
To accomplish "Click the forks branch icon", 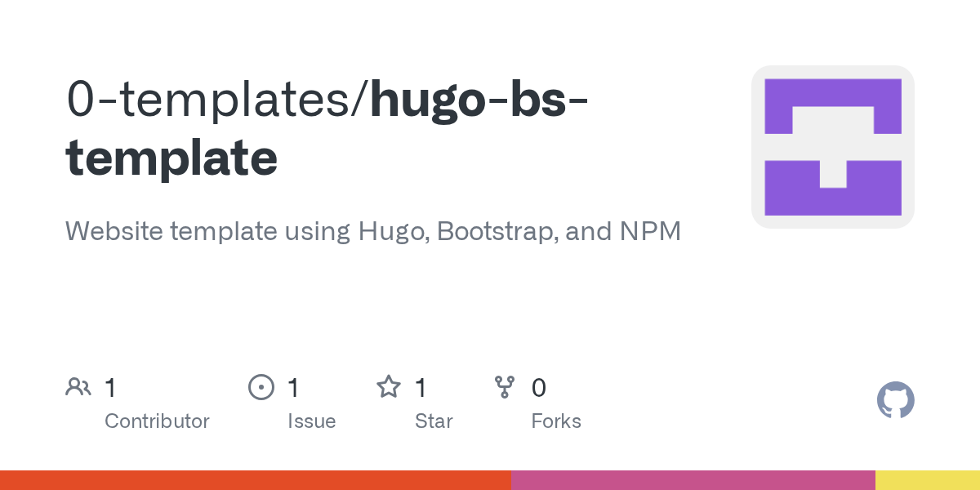I will [506, 387].
